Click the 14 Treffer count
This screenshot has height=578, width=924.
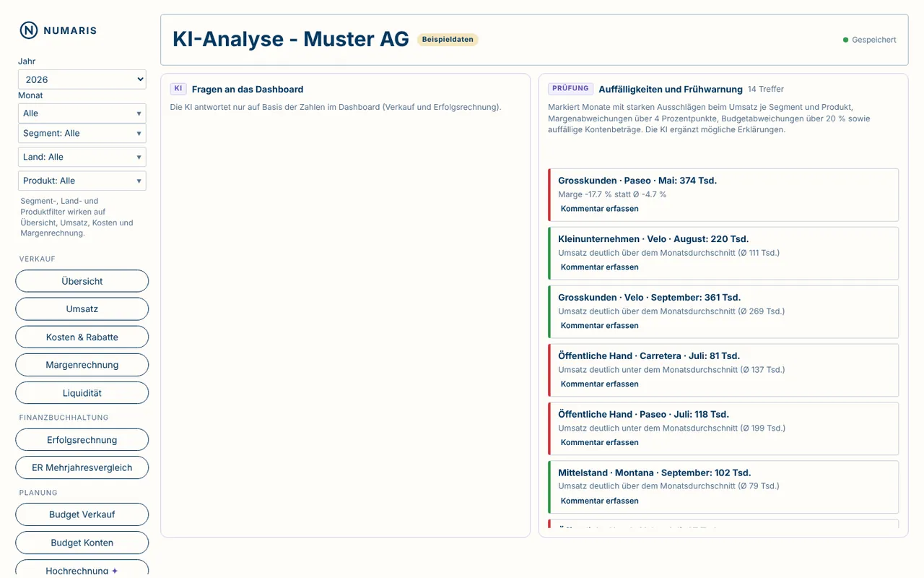[x=766, y=90]
